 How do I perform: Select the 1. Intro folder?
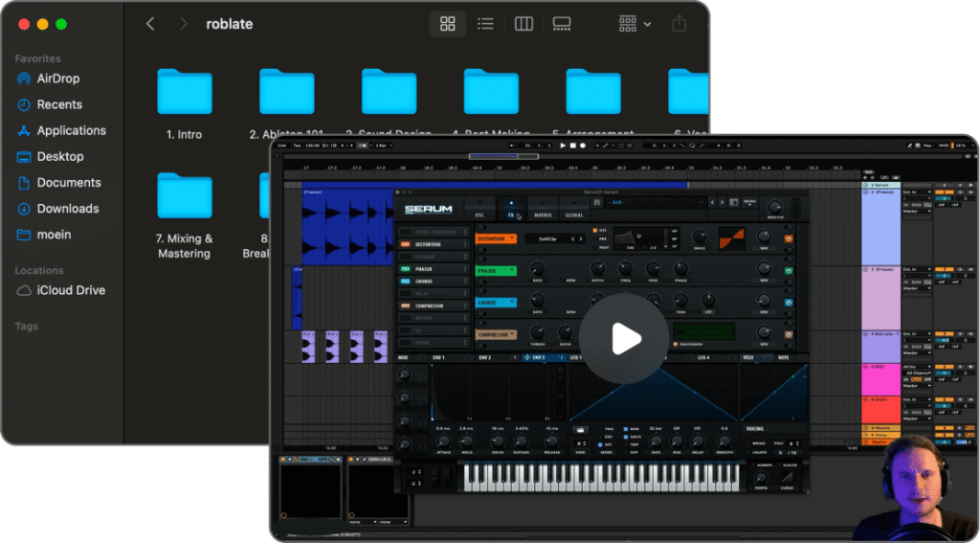pos(185,103)
